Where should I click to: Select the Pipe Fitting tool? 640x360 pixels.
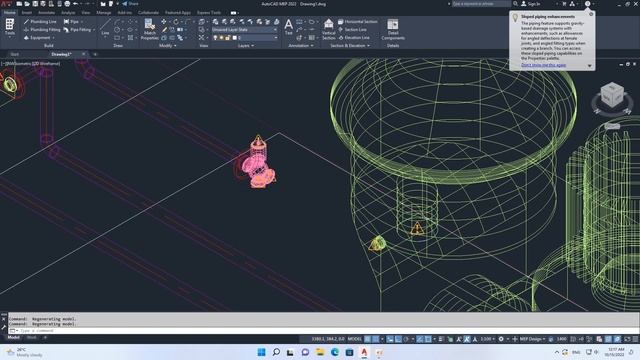click(78, 30)
